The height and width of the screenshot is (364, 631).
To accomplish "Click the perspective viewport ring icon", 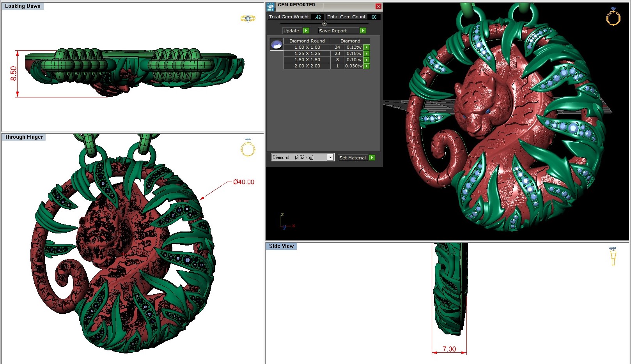I will (x=613, y=16).
